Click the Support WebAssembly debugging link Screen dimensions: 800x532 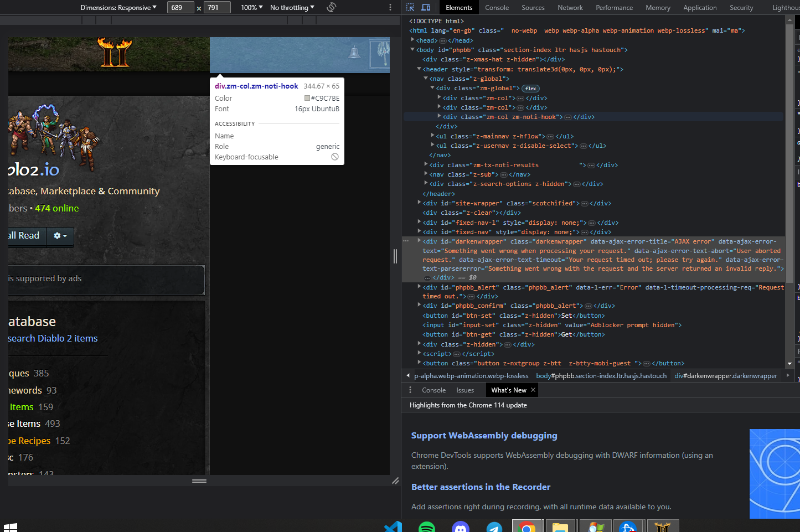tap(484, 436)
